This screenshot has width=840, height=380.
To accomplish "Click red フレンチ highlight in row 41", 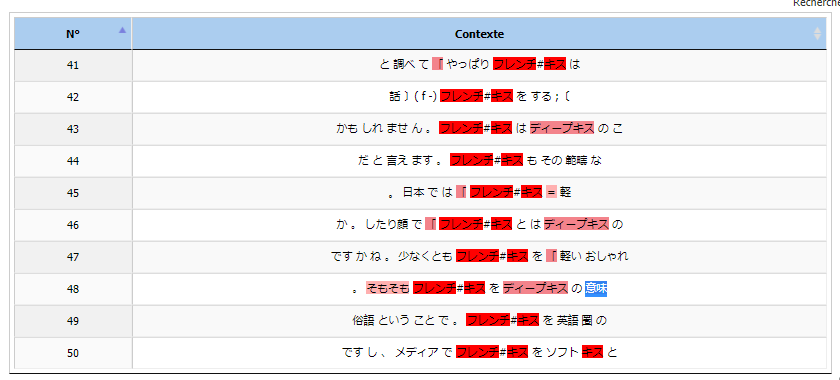I will pos(514,64).
